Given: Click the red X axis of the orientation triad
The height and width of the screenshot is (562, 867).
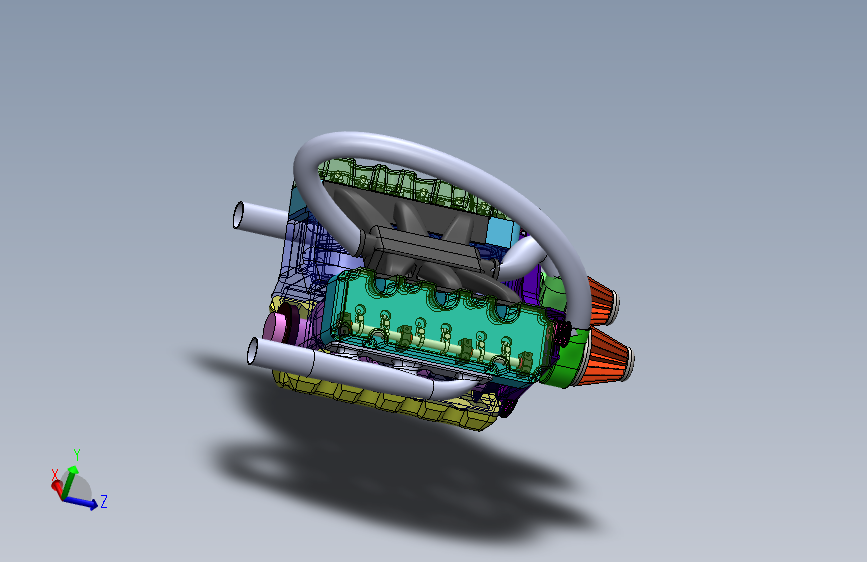Looking at the screenshot, I should pyautogui.click(x=56, y=486).
